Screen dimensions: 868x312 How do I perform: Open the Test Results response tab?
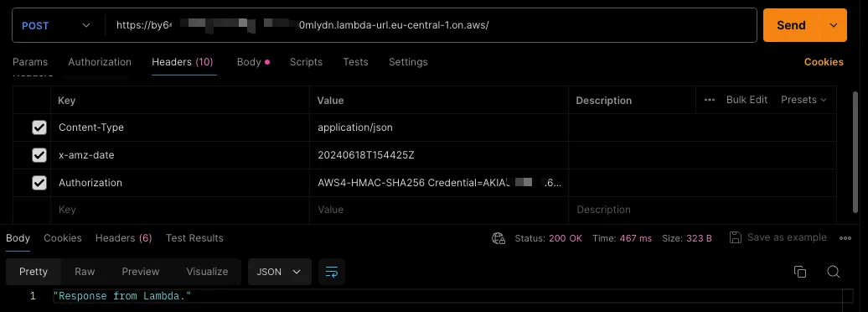tap(194, 238)
